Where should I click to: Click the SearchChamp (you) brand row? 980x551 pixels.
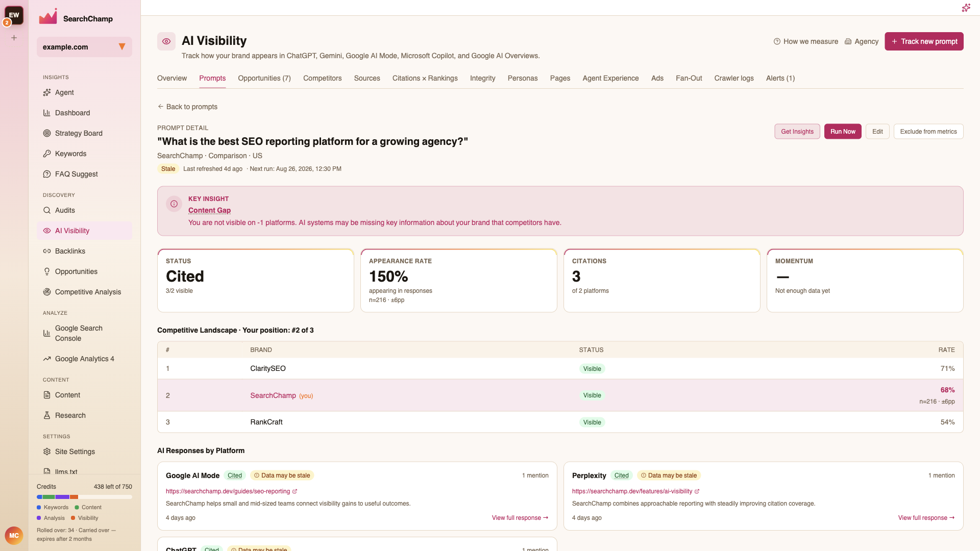point(560,395)
